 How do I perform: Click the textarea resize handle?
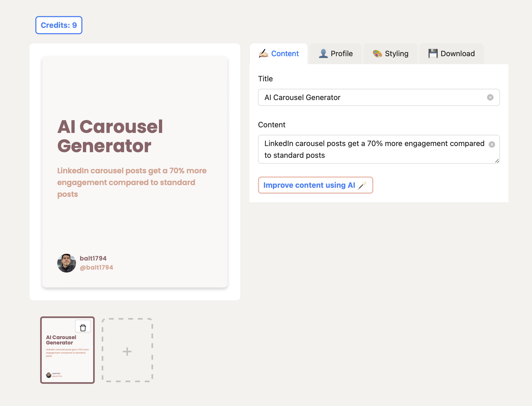click(x=497, y=161)
